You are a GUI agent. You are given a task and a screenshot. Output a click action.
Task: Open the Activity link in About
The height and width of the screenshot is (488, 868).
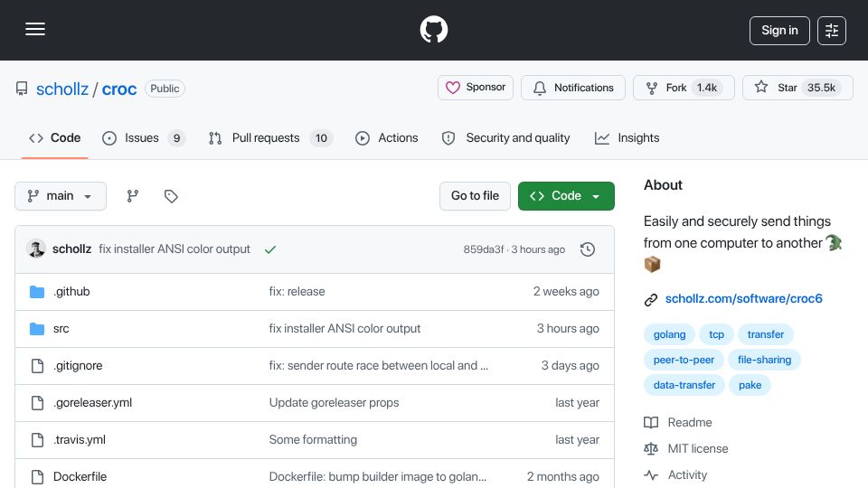point(675,475)
